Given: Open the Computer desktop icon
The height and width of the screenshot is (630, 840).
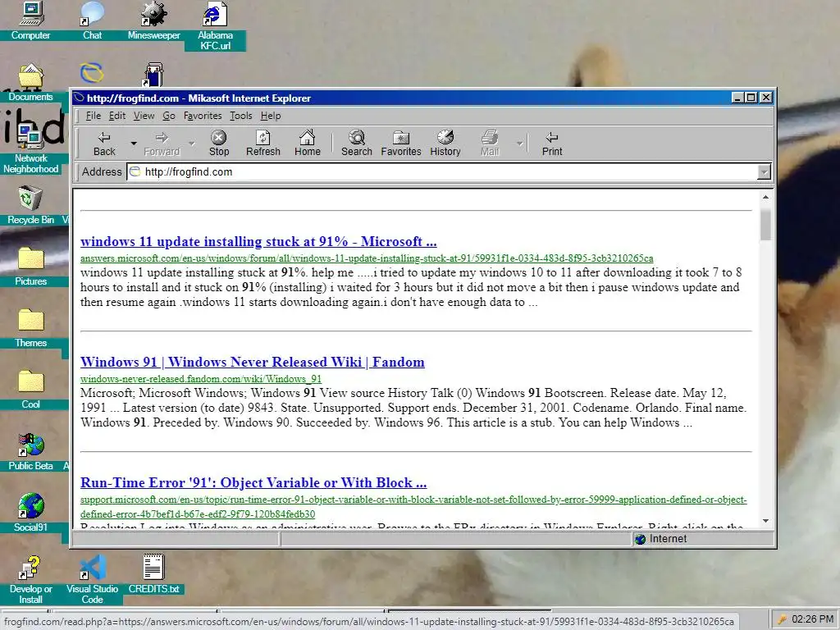Looking at the screenshot, I should click(x=30, y=21).
